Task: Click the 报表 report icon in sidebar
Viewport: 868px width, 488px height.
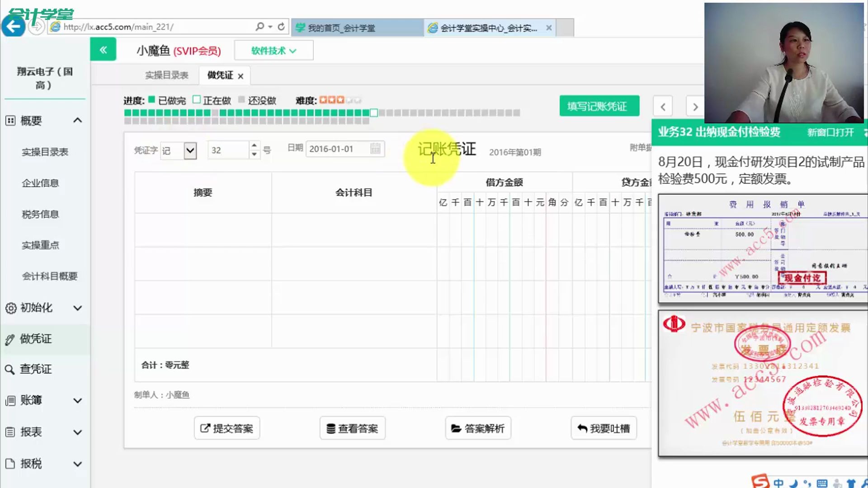Action: tap(10, 432)
